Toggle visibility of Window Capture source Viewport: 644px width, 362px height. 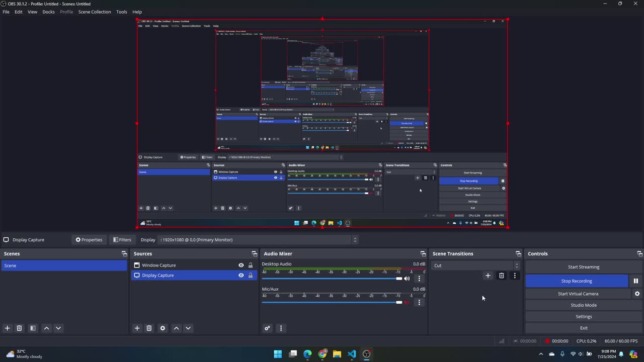241,265
